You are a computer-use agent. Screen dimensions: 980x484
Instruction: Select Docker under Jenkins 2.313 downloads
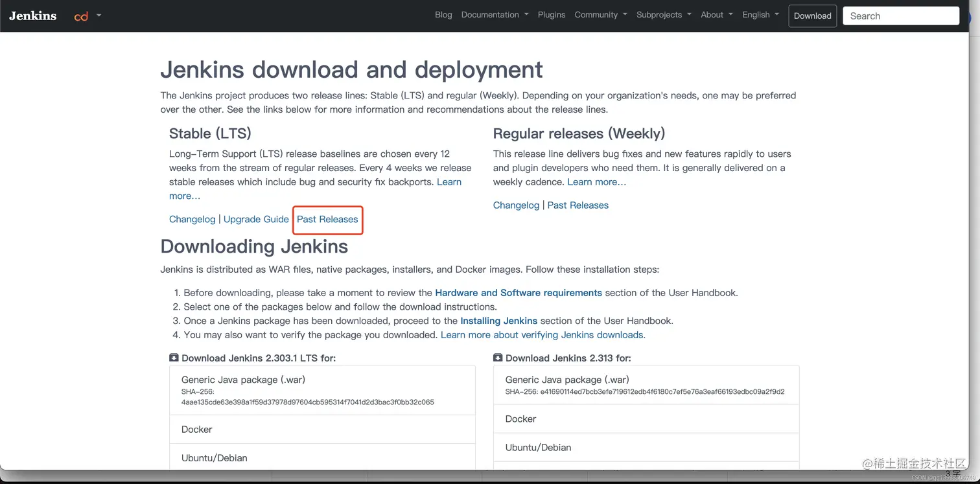point(646,419)
